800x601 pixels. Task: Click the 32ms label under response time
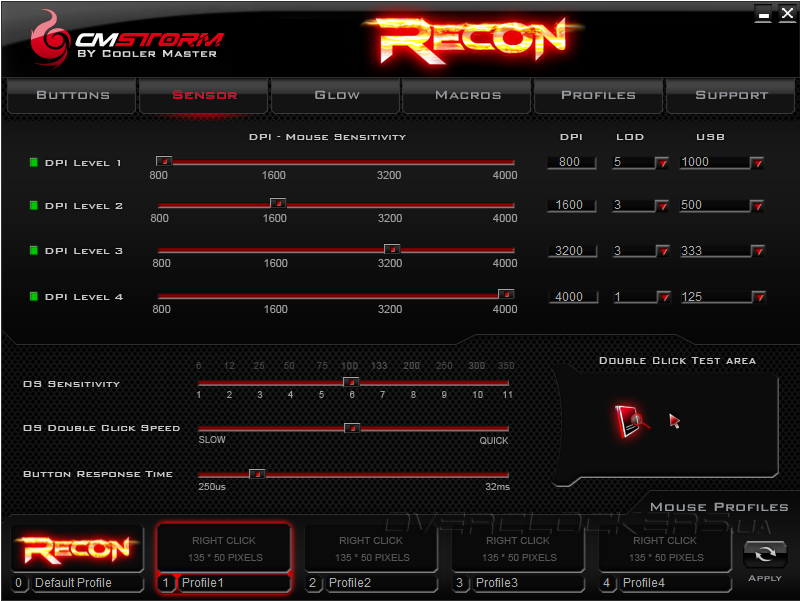click(x=497, y=487)
